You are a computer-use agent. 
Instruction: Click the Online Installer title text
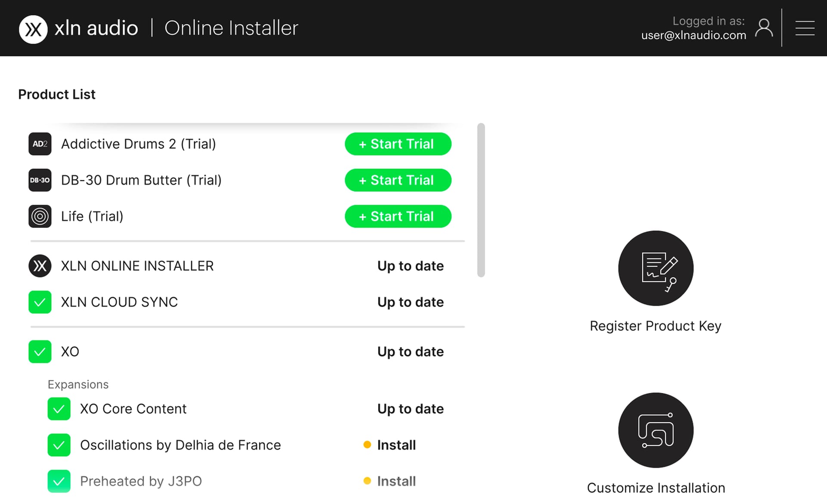point(231,28)
